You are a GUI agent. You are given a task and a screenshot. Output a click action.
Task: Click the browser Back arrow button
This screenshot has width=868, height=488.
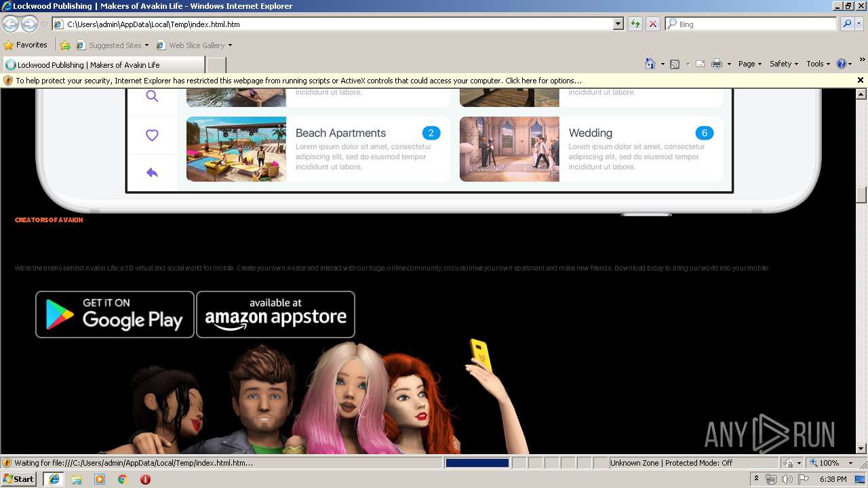[x=10, y=24]
